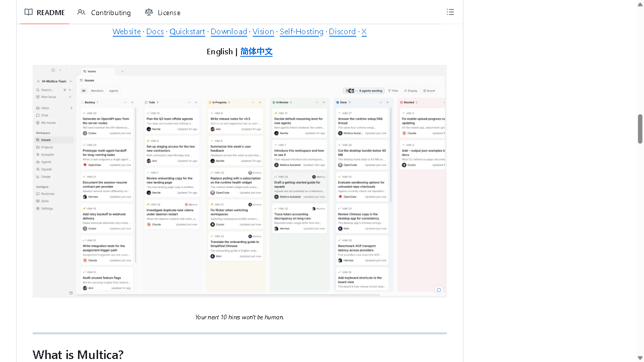The height and width of the screenshot is (362, 644).
Task: Click the 'English' language label
Action: (x=220, y=52)
